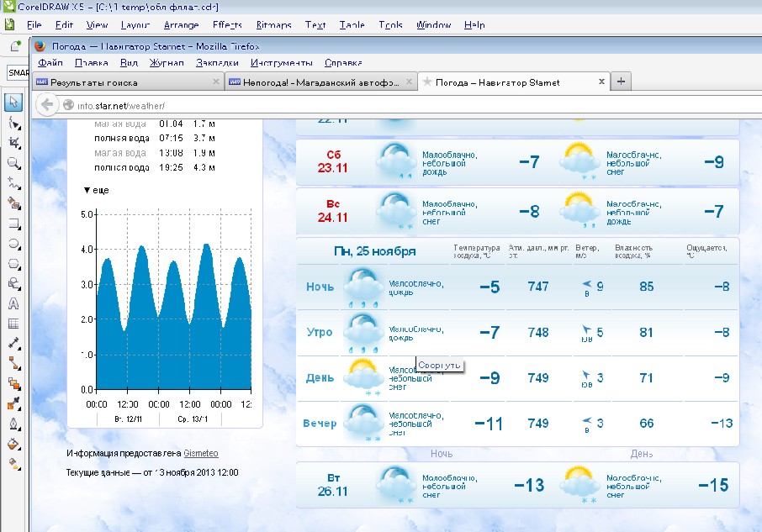This screenshot has height=532, width=762.
Task: Close the 'Погода – Навигатор Starnet' tab
Action: [601, 82]
